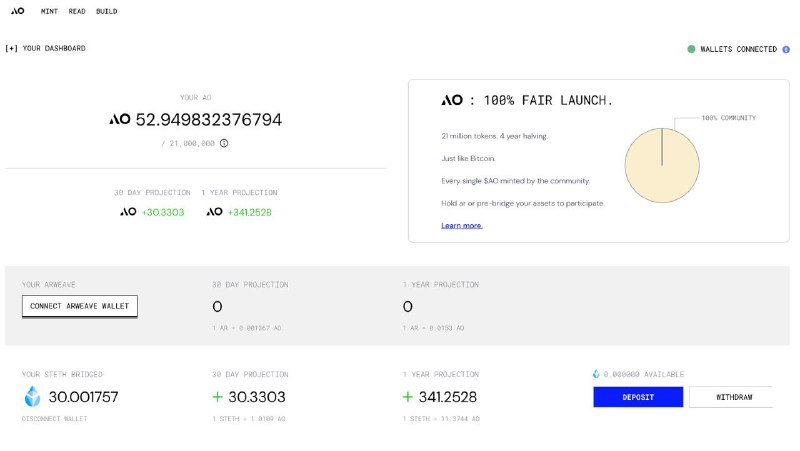800x451 pixels.
Task: Open the BUILD menu item
Action: 106,11
